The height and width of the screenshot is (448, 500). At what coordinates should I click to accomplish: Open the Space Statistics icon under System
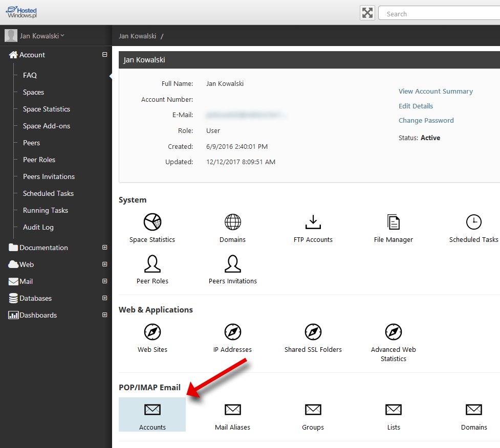pos(153,222)
